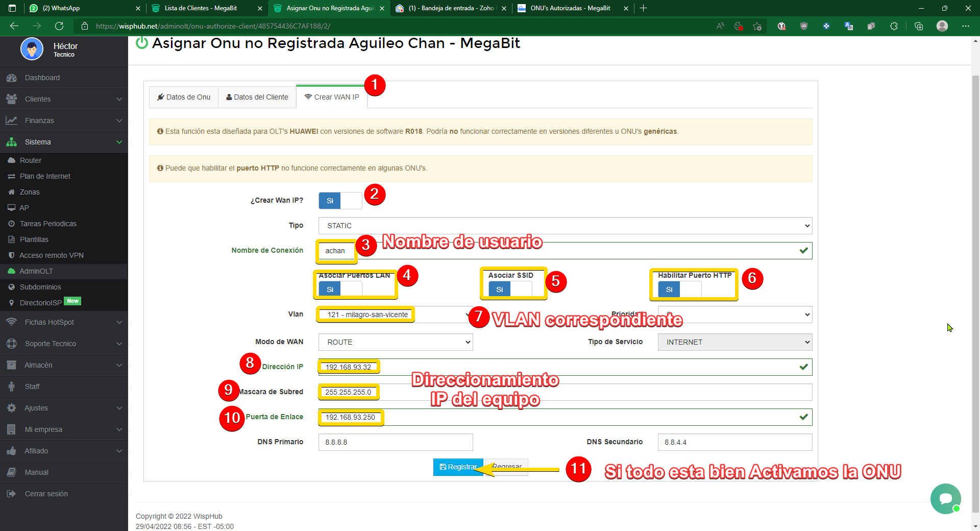Click Héctor's profile avatar
The width and height of the screenshot is (980, 531).
32,50
